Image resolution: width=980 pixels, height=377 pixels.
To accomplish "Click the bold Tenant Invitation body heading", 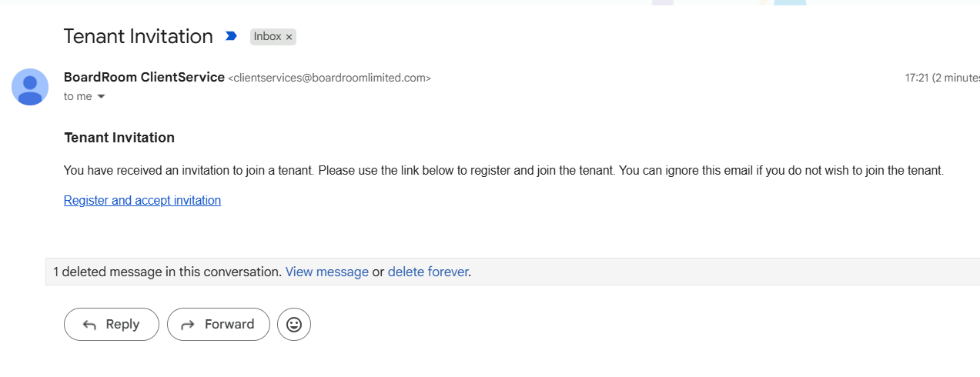I will (119, 138).
